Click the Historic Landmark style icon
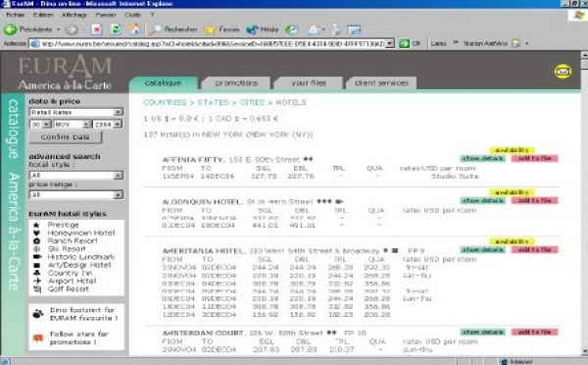The width and height of the screenshot is (588, 365). [x=37, y=257]
